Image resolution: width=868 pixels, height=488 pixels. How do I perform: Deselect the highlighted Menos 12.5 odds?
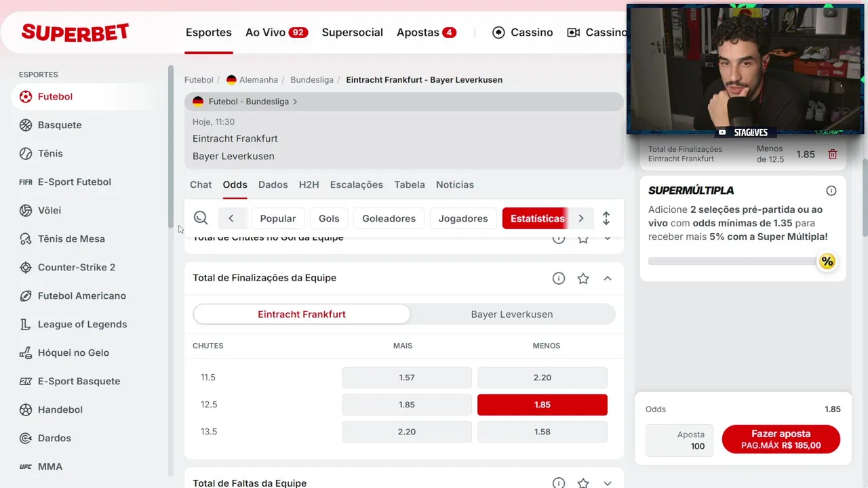[x=542, y=405]
